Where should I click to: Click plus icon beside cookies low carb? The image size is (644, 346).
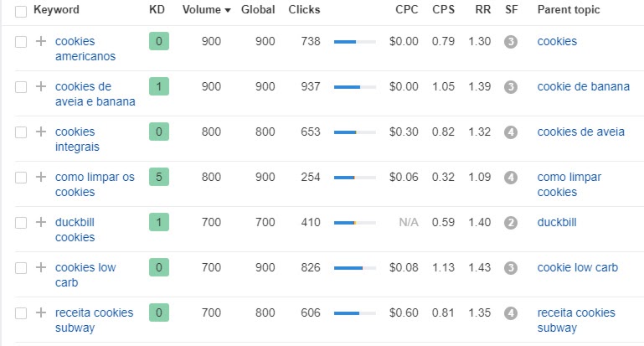pos(41,267)
